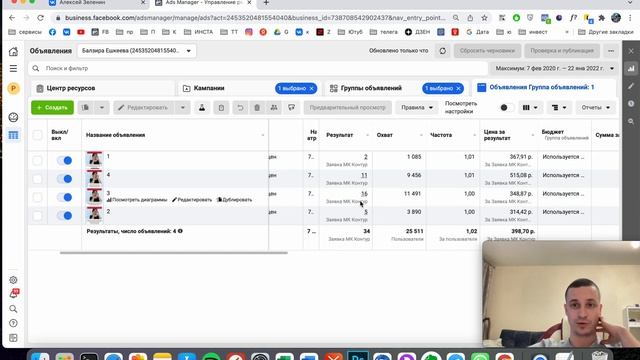The image size is (640, 360).
Task: Click the browser reload button
Action: pos(40,18)
